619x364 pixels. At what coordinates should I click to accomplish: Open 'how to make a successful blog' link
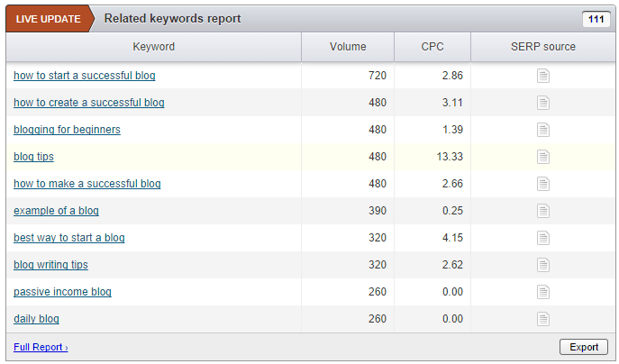tap(87, 184)
